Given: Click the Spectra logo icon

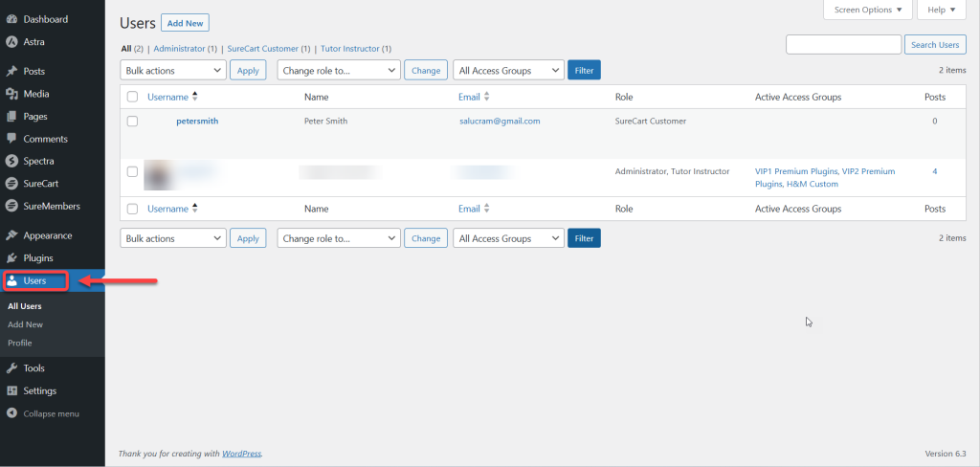Looking at the screenshot, I should pyautogui.click(x=11, y=162).
